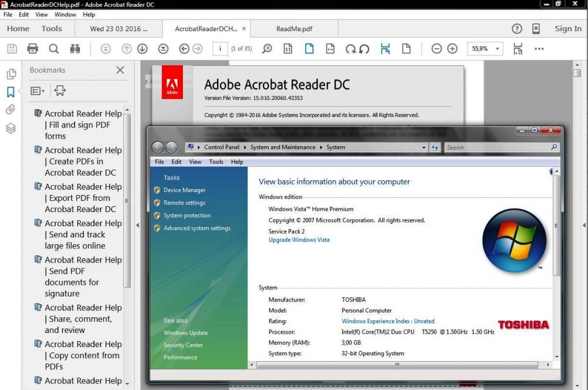The image size is (588, 390).
Task: Zoom in with the plus button
Action: tap(452, 49)
